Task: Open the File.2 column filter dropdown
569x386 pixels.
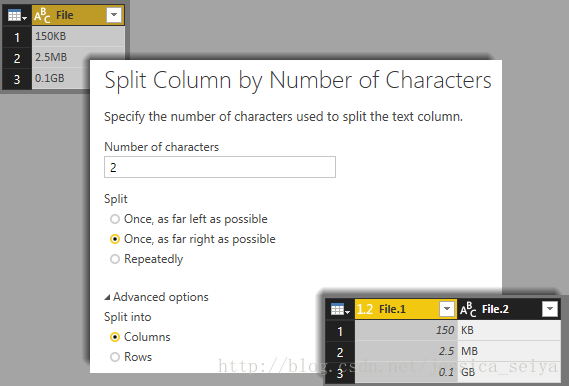Action: click(550, 309)
